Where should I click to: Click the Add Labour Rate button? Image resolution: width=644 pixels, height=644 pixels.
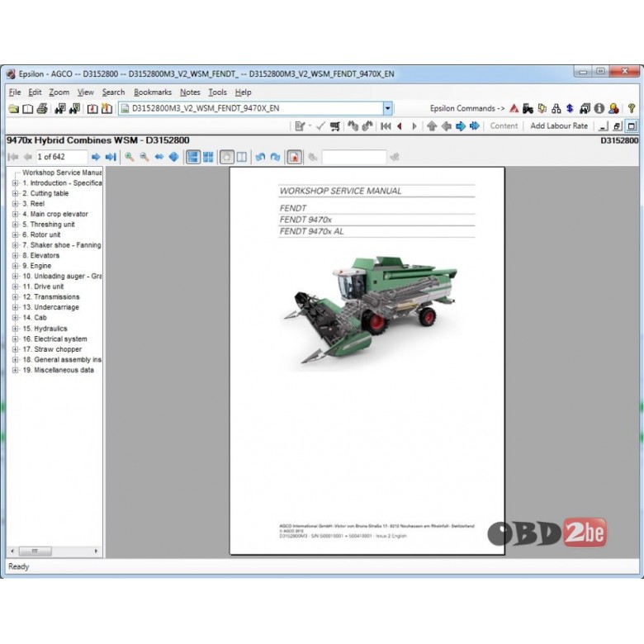tap(559, 126)
